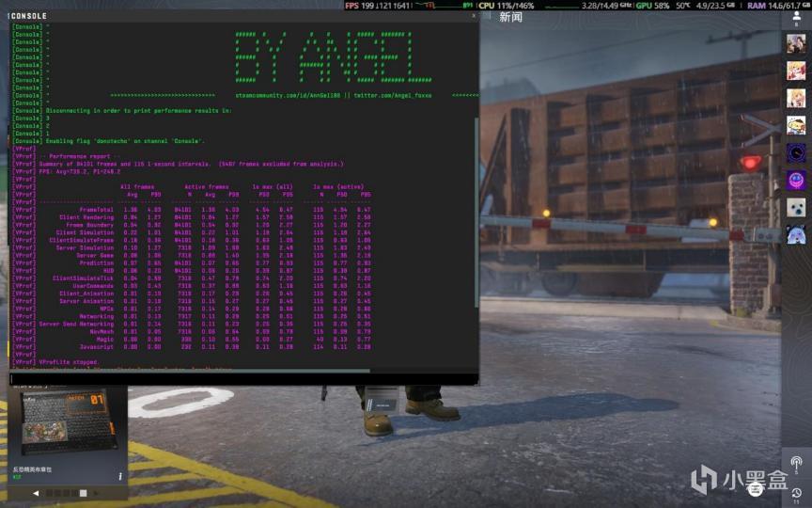Click the 'All frames' column header
The width and height of the screenshot is (812, 508).
point(137,186)
